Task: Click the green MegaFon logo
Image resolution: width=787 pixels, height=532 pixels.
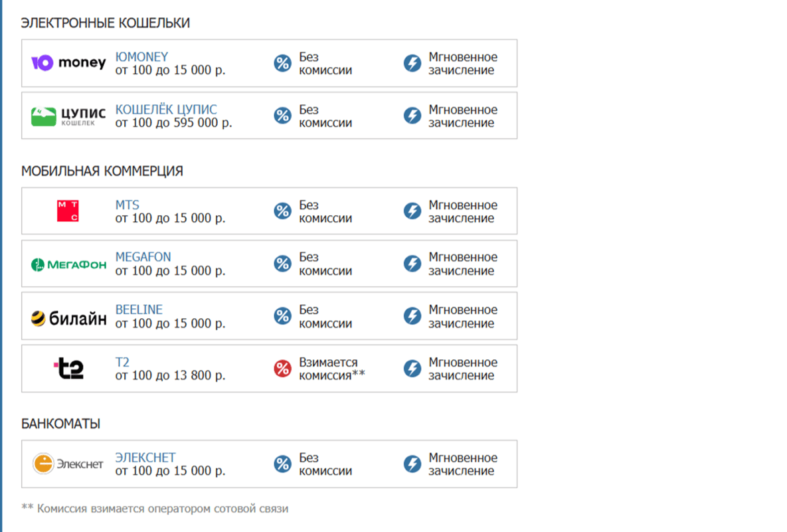Action: tap(68, 264)
